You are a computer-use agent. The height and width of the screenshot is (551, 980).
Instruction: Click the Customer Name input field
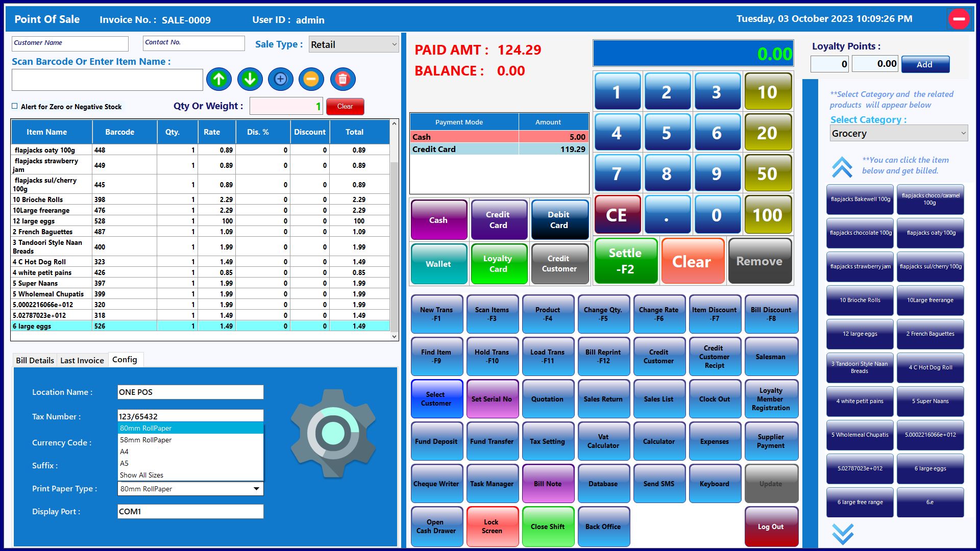point(70,43)
